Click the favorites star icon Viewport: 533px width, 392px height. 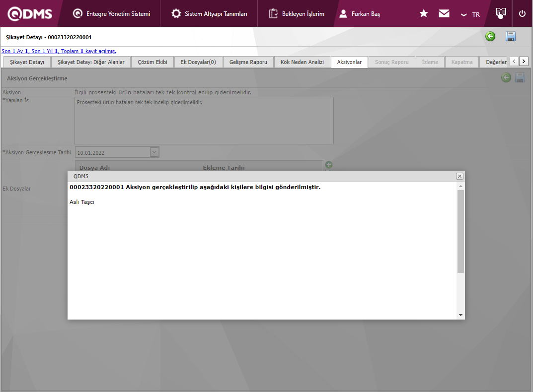point(424,13)
